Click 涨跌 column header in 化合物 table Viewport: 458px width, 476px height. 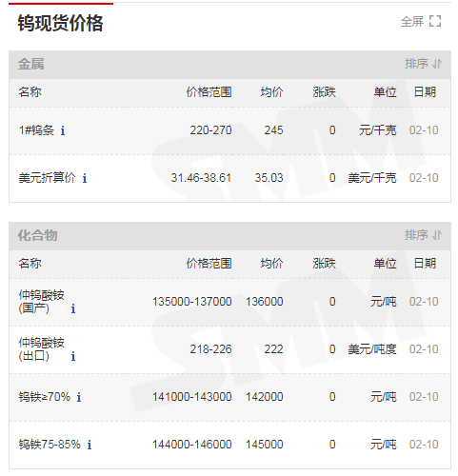click(x=324, y=264)
